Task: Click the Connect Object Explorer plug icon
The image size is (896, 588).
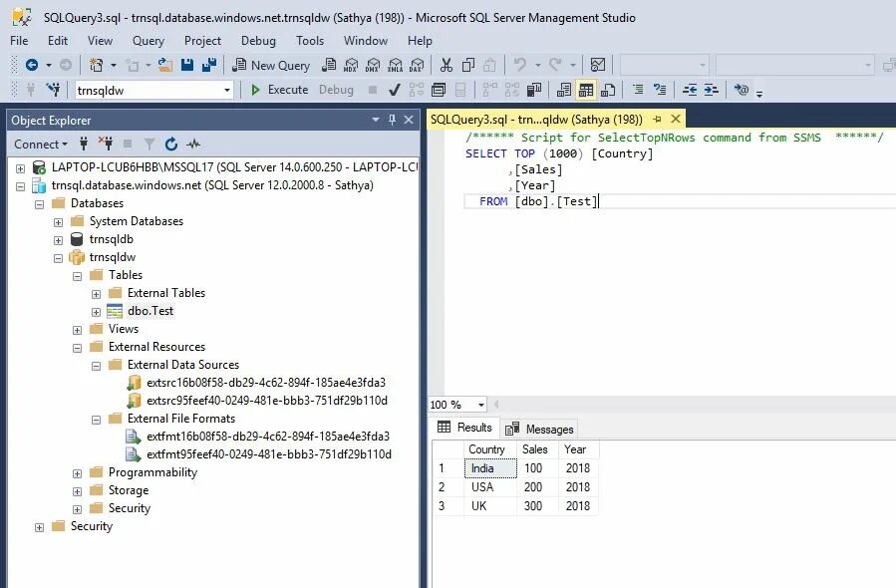Action: pyautogui.click(x=84, y=144)
